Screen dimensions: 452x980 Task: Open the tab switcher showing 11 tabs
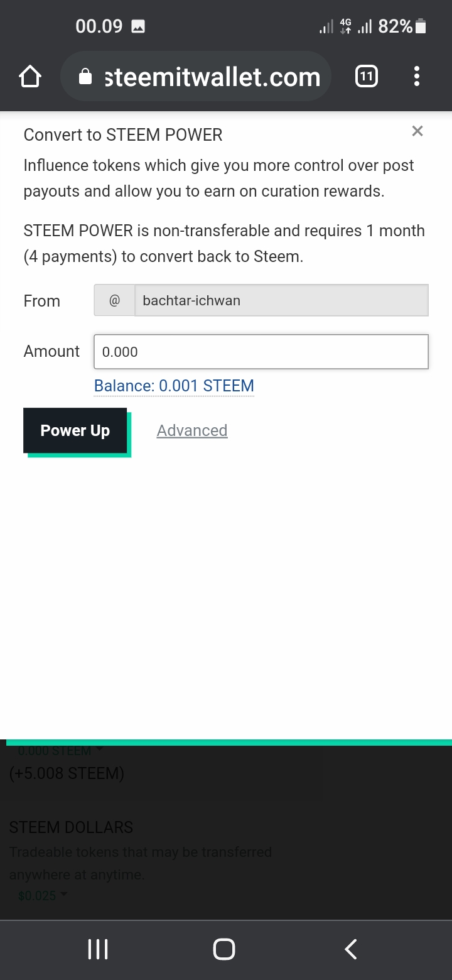367,77
